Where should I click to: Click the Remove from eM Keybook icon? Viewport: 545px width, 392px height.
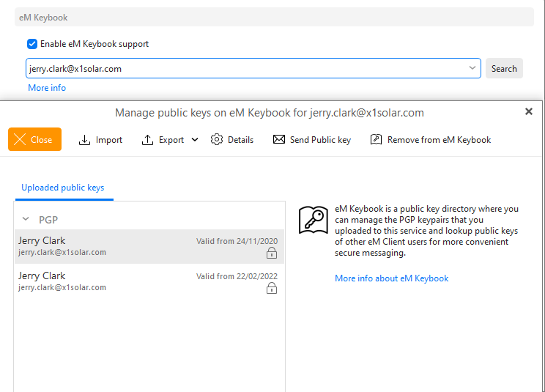pos(376,140)
